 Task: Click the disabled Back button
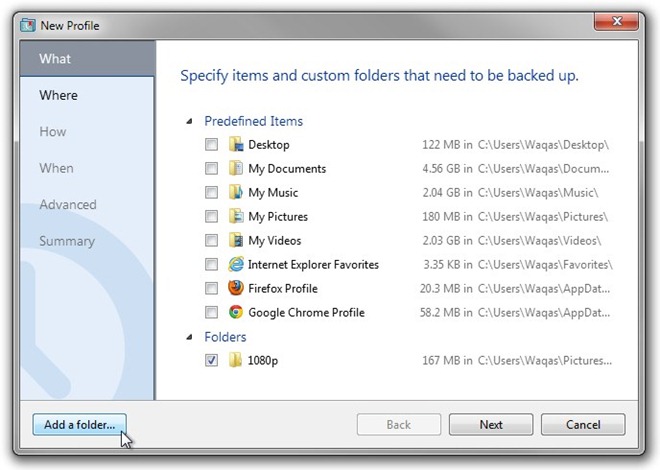[399, 425]
